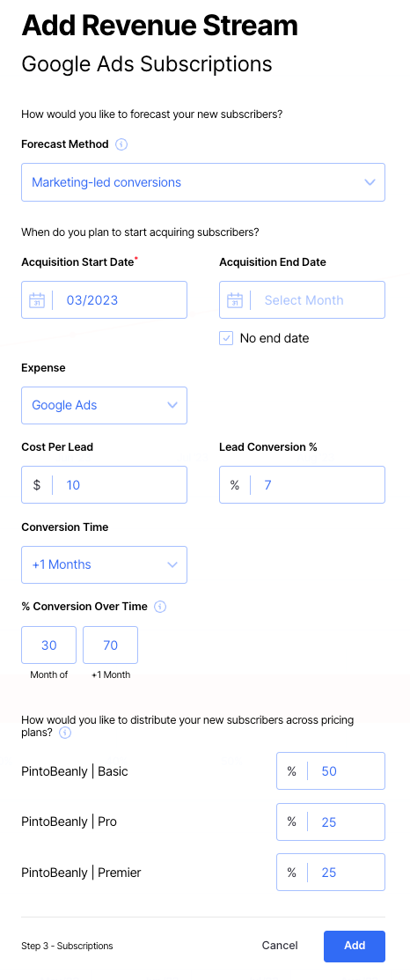The image size is (410, 980).
Task: Click the Forecast Method info icon
Action: point(121,144)
